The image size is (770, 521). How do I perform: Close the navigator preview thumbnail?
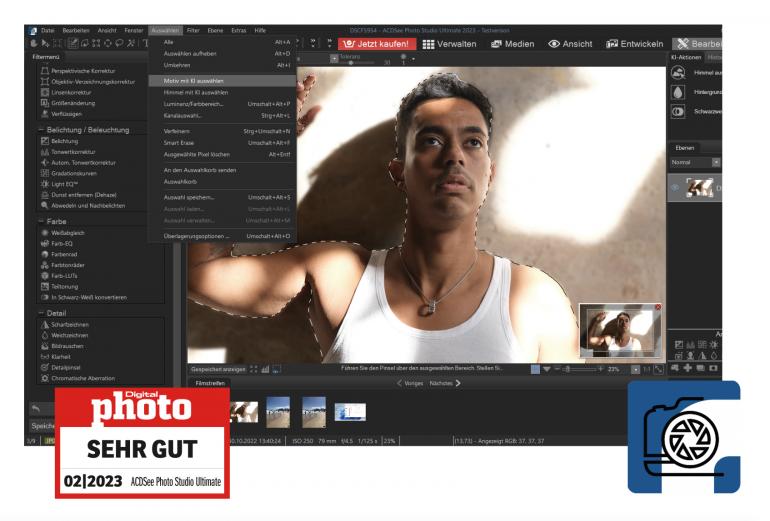[x=658, y=307]
